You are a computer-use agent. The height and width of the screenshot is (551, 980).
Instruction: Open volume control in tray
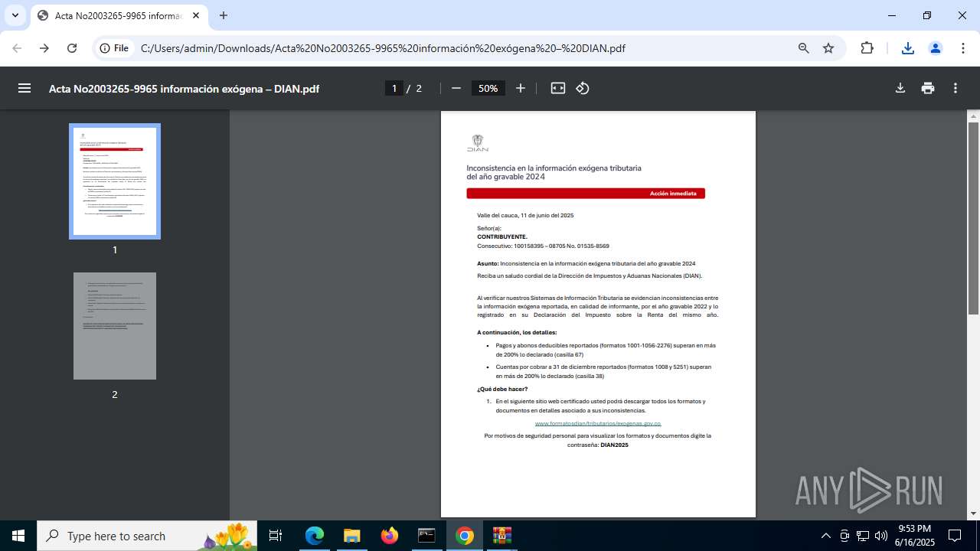point(880,536)
